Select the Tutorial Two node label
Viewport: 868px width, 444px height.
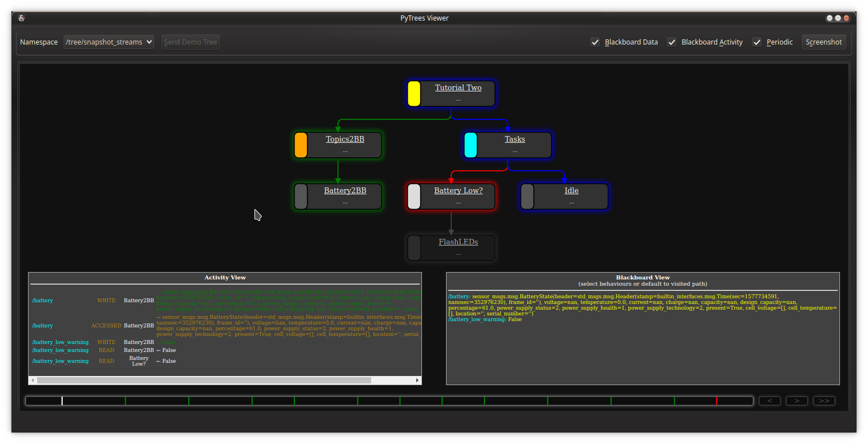[x=458, y=87]
